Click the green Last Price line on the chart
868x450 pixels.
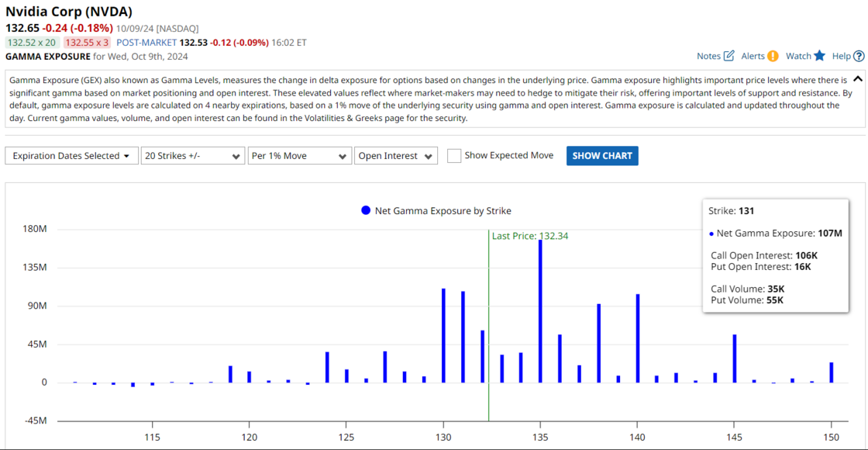(488, 334)
